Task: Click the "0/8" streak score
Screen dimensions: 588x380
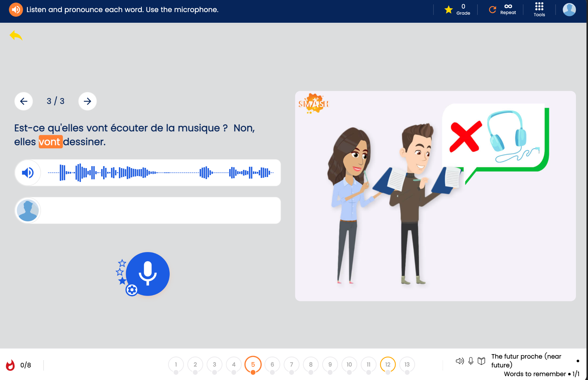Action: pyautogui.click(x=26, y=365)
